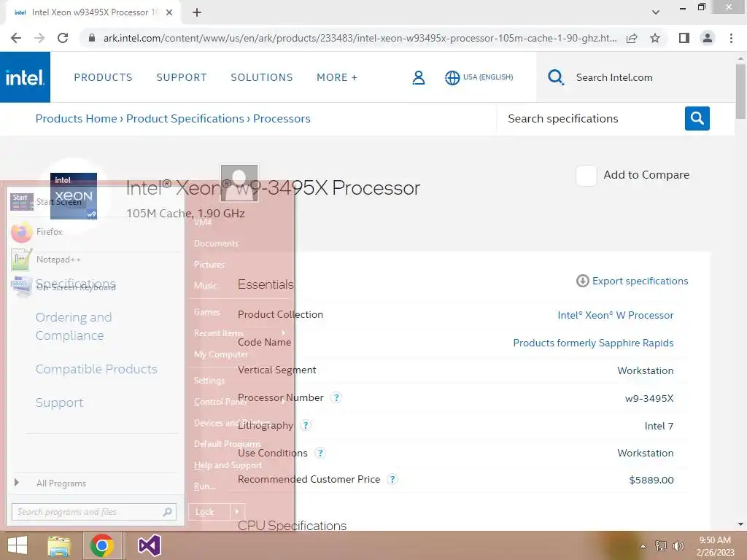747x560 pixels.
Task: Tick the Add to Compare checkbox
Action: [x=586, y=176]
